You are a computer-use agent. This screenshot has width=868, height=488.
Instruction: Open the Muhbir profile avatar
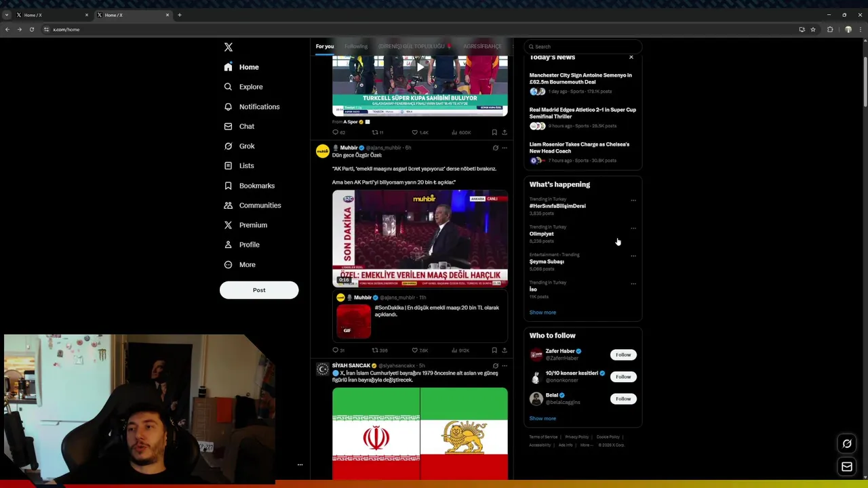322,152
